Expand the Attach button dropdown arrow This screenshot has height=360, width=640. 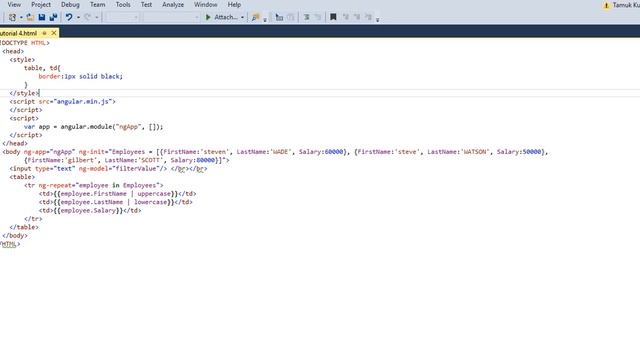click(x=242, y=18)
